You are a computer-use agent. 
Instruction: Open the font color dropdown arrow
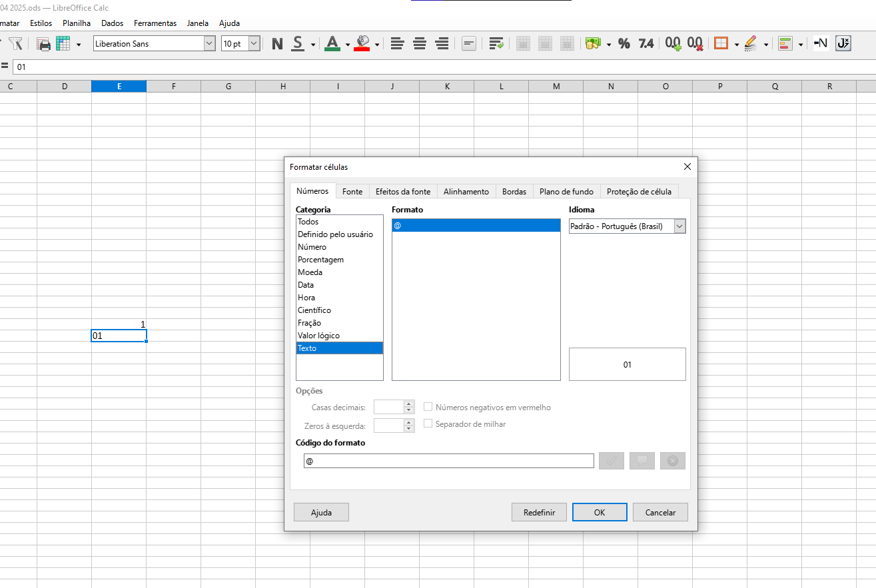click(x=347, y=45)
